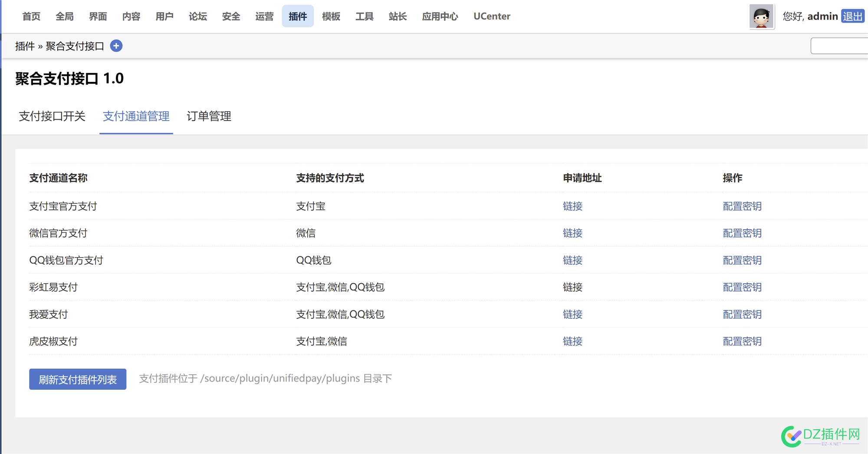Open the 应用中心 menu
This screenshot has height=454, width=868.
click(440, 16)
